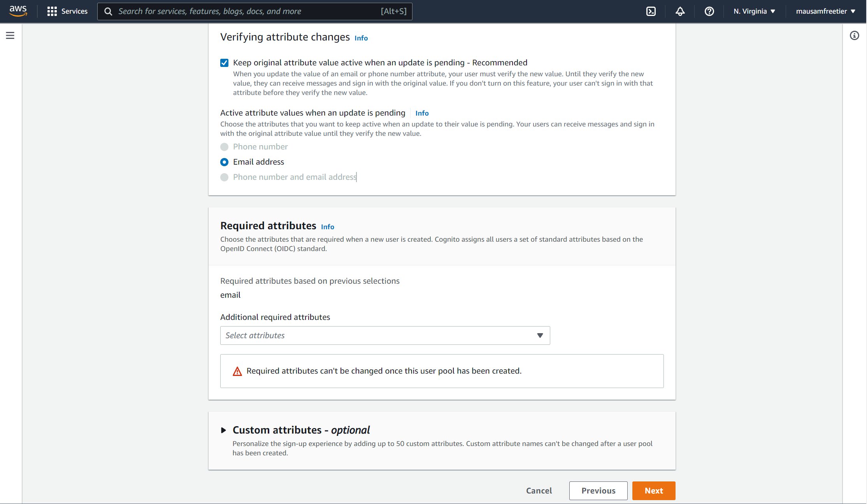Focus the AWS services search field
The width and height of the screenshot is (867, 504).
(249, 11)
